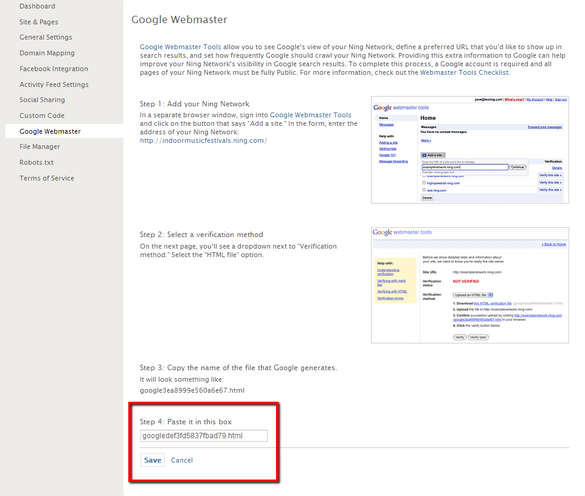Open File Manager in sidebar

coord(40,147)
